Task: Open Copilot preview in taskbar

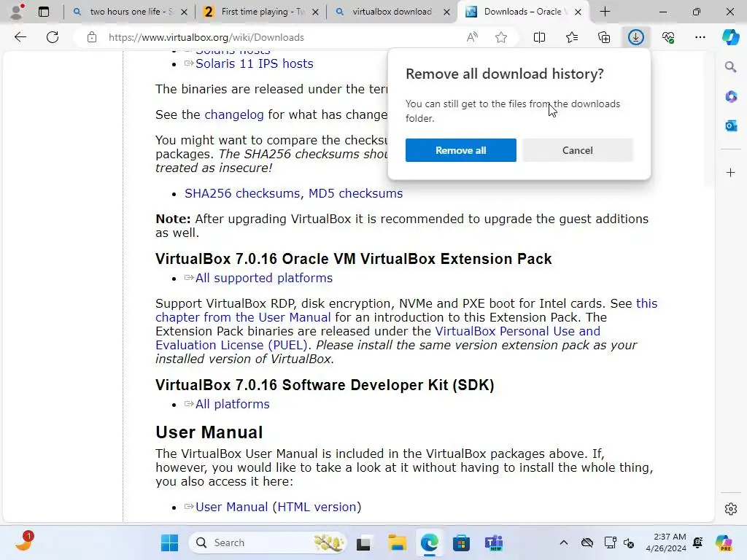Action: point(724,542)
